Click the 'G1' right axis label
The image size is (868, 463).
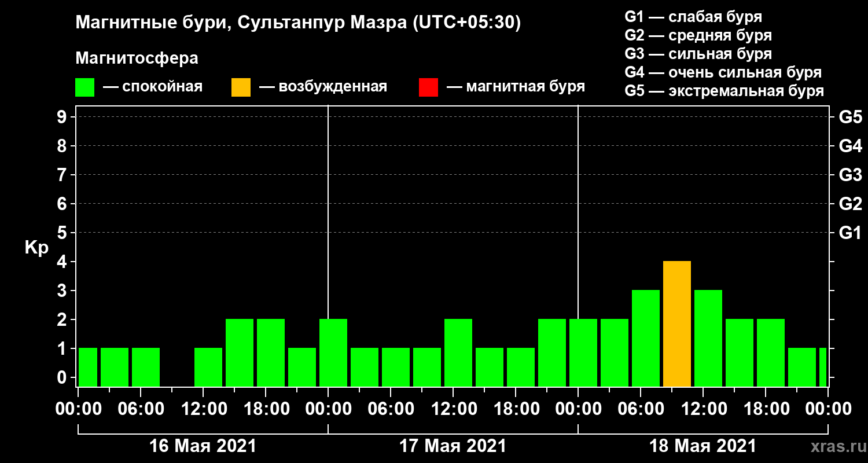click(851, 233)
